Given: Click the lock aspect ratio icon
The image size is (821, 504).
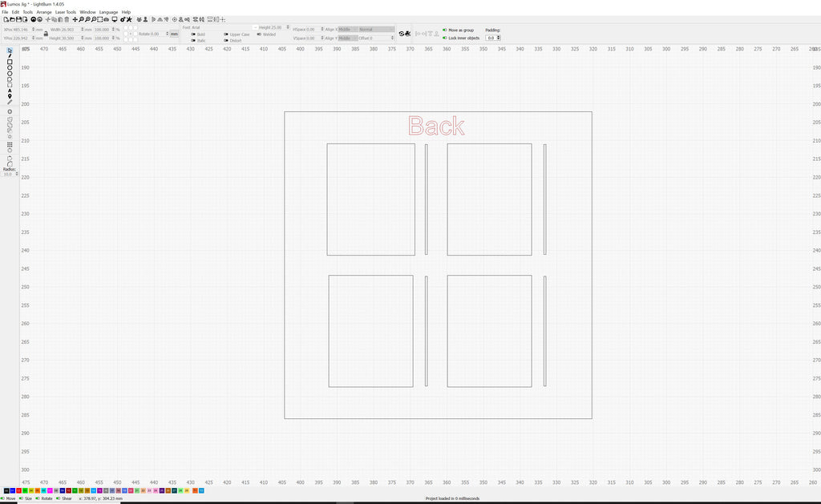Looking at the screenshot, I should pyautogui.click(x=46, y=34).
